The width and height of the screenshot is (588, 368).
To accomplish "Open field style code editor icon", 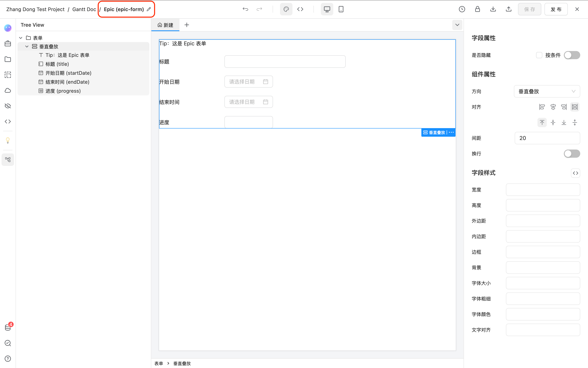I will point(575,173).
